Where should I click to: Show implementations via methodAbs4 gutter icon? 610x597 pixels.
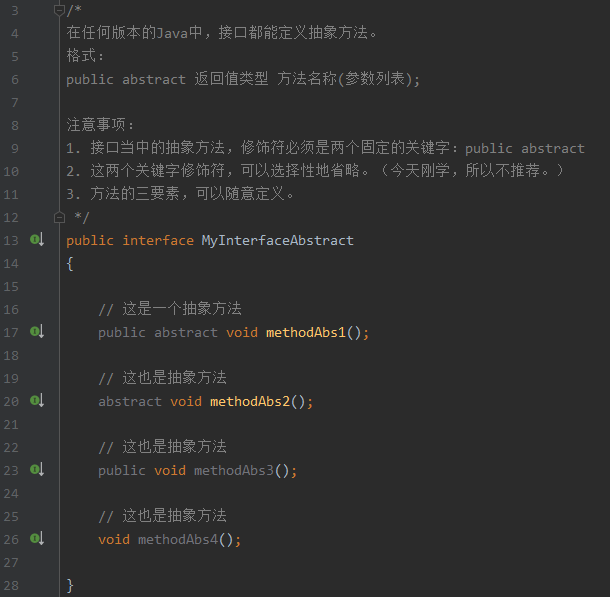[x=37, y=538]
